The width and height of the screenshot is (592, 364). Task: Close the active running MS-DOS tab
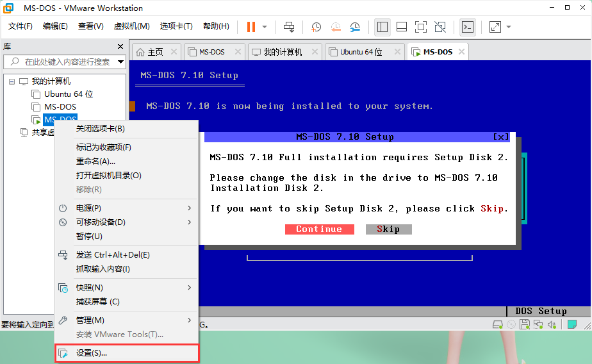tap(461, 52)
